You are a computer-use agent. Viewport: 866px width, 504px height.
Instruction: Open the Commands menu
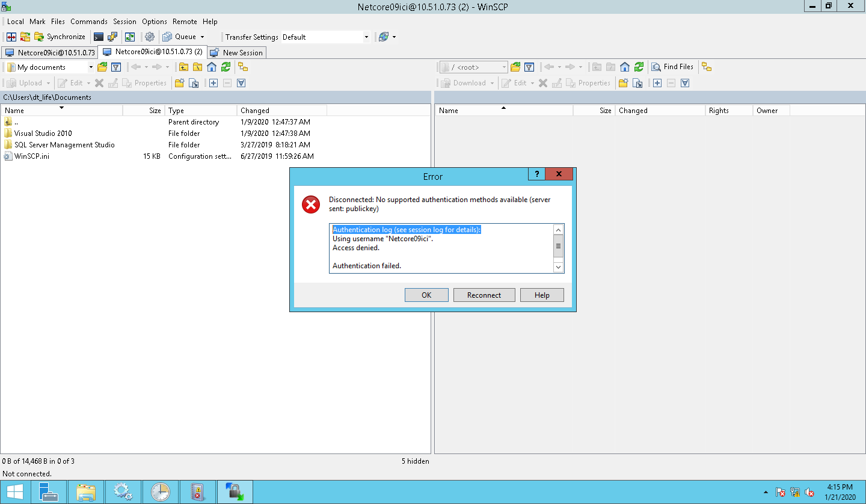(88, 21)
